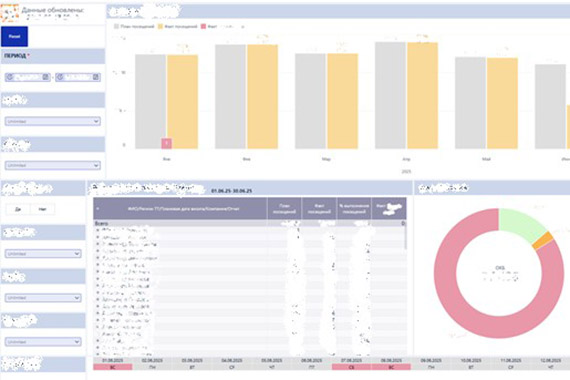Click the 08.06.2025 ВС date cell
570x380 pixels.
[391, 364]
